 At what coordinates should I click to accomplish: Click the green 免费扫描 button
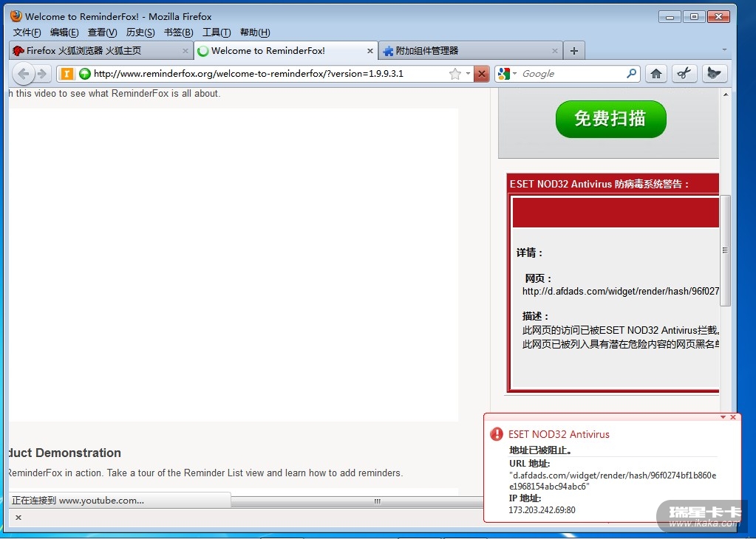[611, 119]
